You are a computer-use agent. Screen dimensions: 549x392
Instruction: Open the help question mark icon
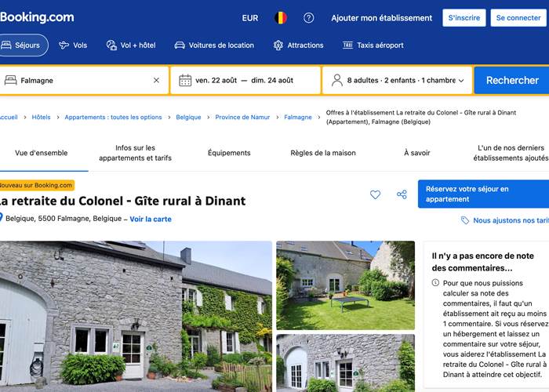click(308, 18)
